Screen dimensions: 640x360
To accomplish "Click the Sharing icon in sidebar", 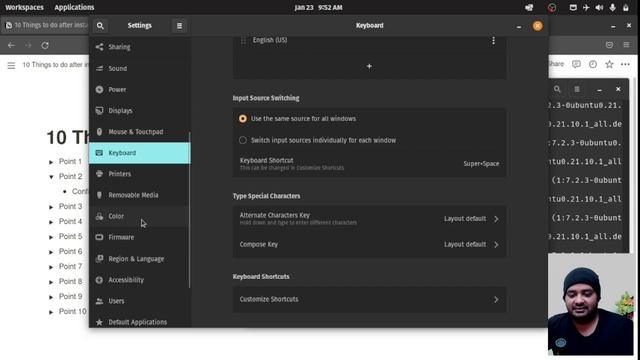I will point(99,47).
